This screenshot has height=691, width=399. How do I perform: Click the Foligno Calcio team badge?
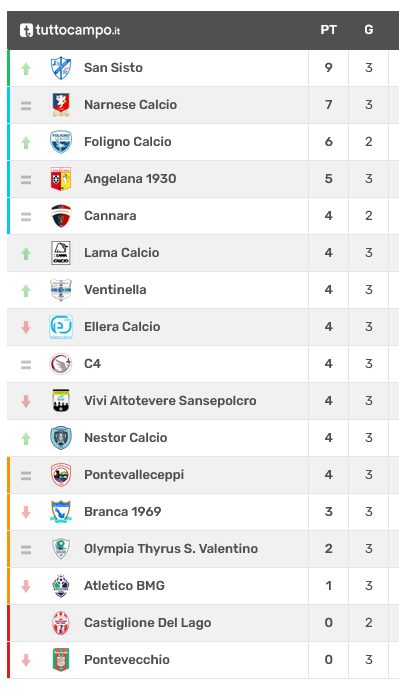pos(61,142)
